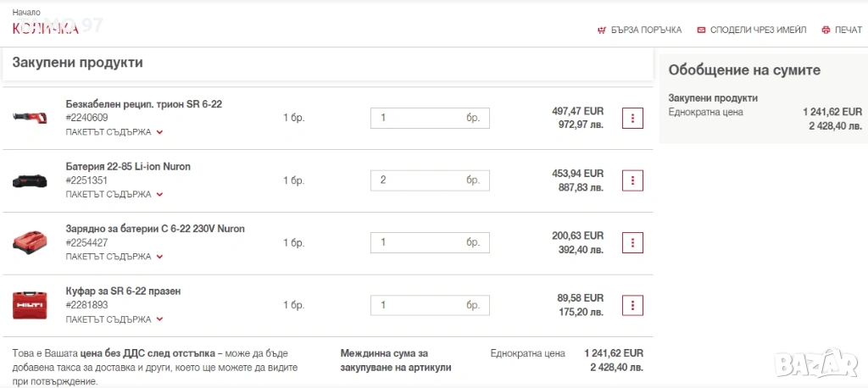868x388 pixels.
Task: Open three-dot menu for the C 6-22 charger
Action: tap(632, 242)
